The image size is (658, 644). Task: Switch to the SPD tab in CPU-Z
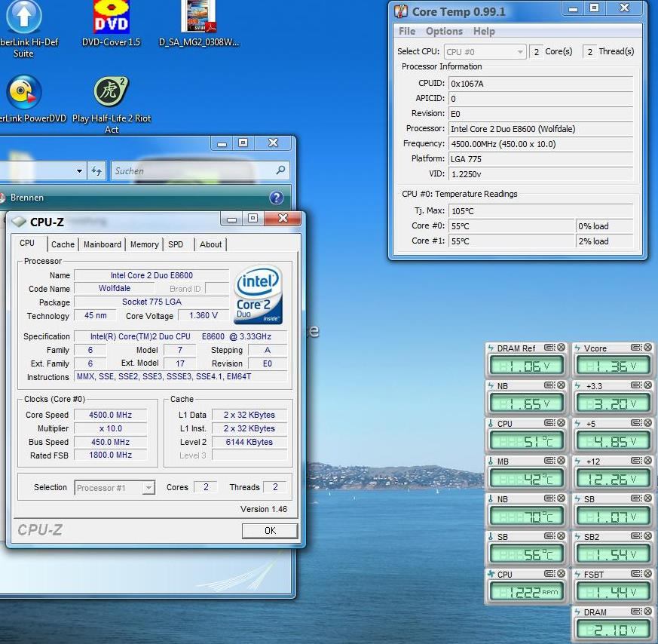[176, 244]
